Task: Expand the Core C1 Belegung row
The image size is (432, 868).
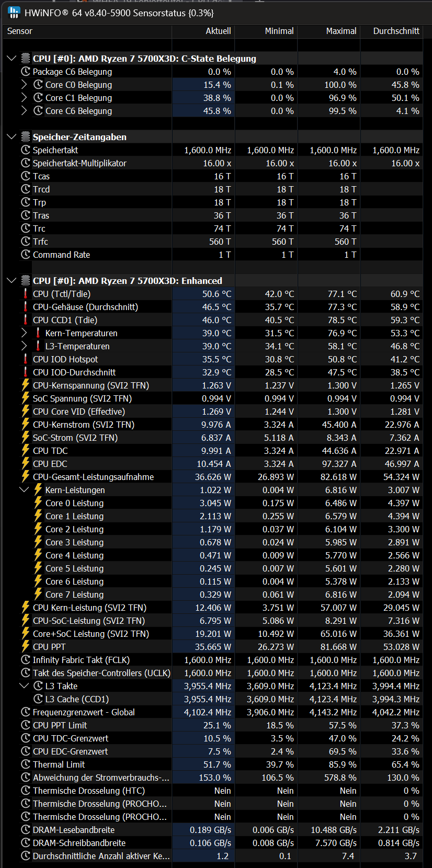Action: click(x=24, y=97)
